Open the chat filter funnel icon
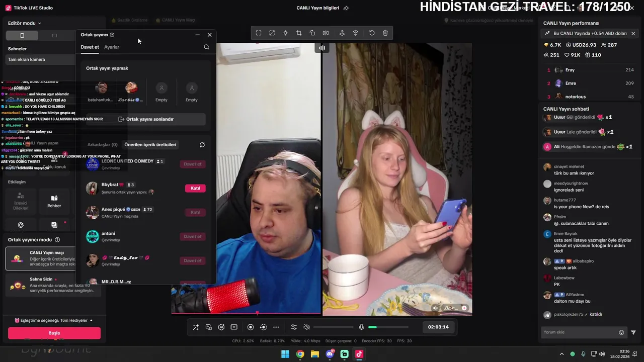644x362 pixels. click(x=633, y=332)
